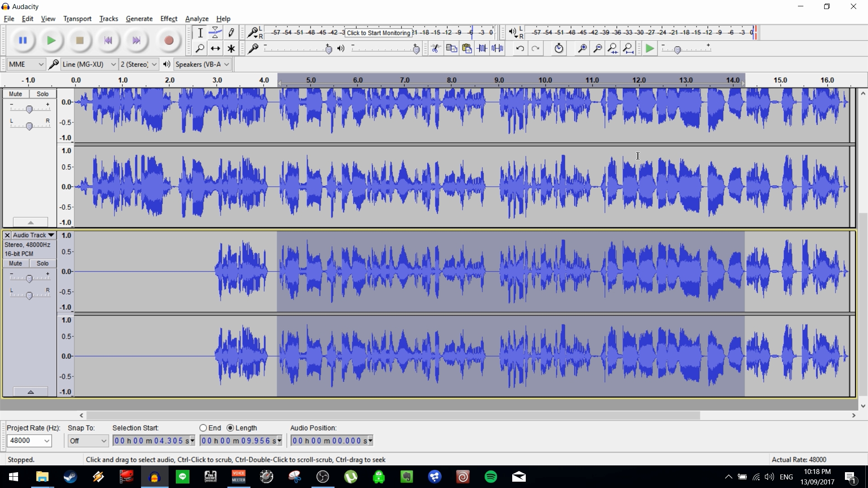The image size is (868, 488).
Task: Click the Play-at-speed green arrow
Action: (x=650, y=48)
